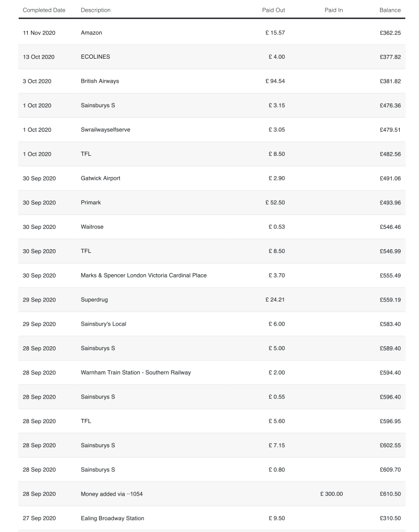Click the Balance column header

[390, 10]
